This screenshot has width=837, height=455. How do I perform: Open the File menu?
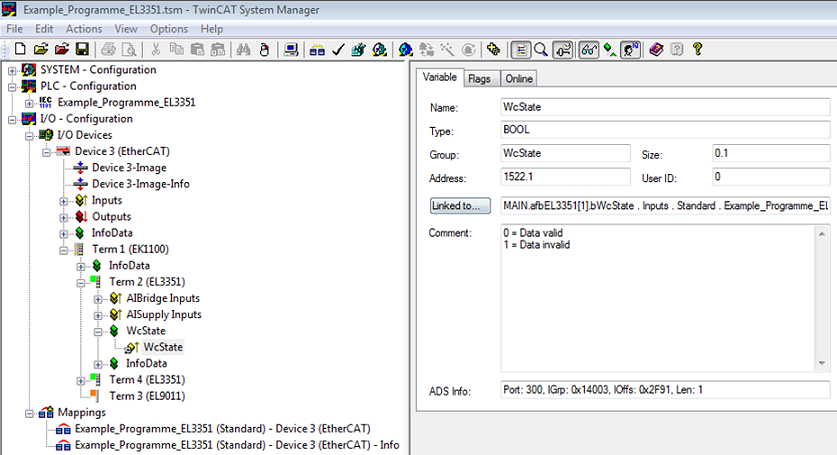click(14, 29)
